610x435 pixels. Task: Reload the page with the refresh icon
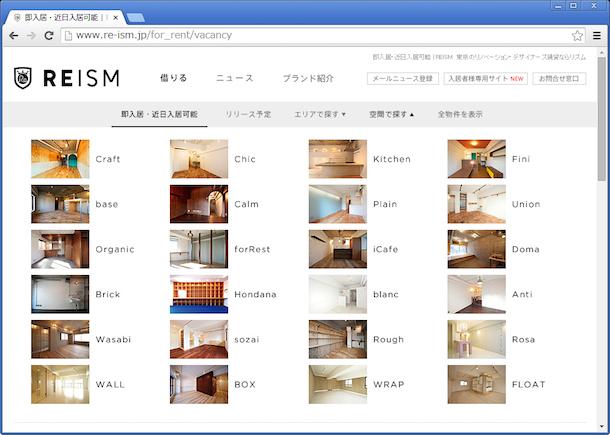pyautogui.click(x=49, y=36)
